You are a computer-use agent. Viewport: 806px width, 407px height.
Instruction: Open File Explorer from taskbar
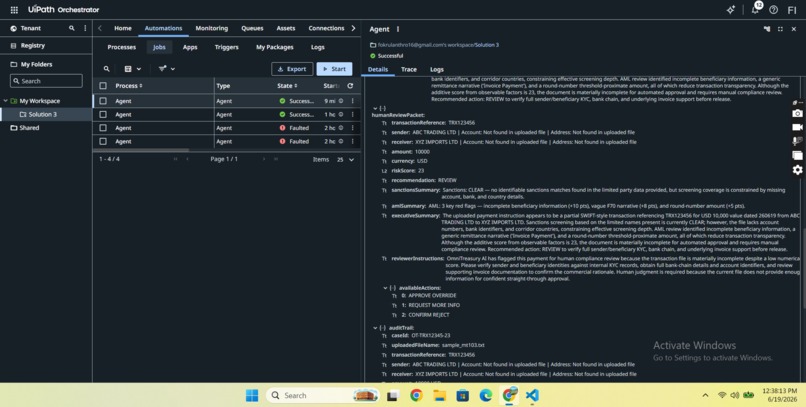point(439,395)
